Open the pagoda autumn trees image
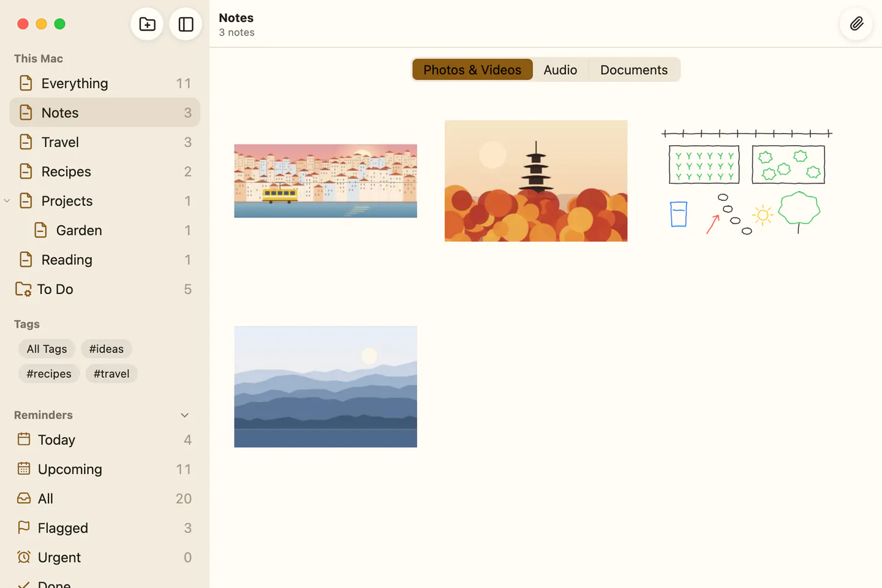The height and width of the screenshot is (588, 882). (536, 181)
